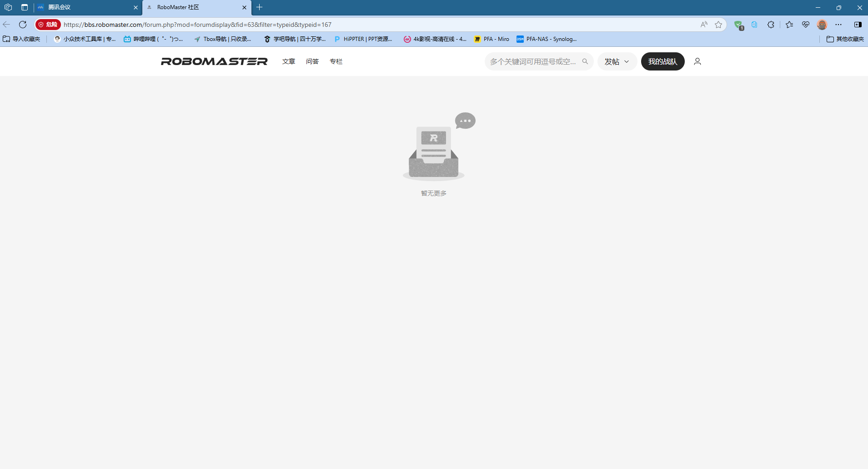
Task: Expand the 发帖 dropdown
Action: (617, 61)
